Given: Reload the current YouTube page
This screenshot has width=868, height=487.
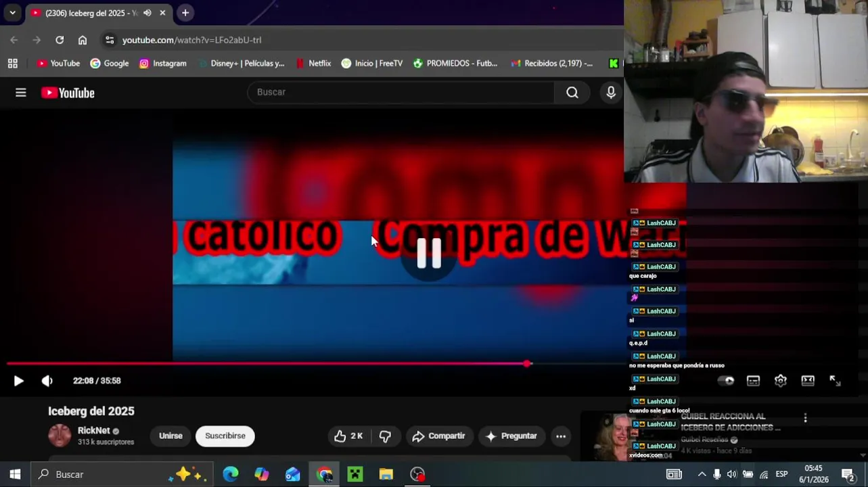Looking at the screenshot, I should [x=60, y=40].
